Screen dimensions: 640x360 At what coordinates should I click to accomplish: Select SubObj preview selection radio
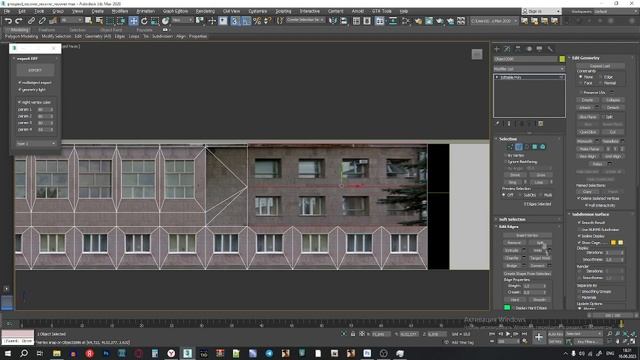[520, 195]
